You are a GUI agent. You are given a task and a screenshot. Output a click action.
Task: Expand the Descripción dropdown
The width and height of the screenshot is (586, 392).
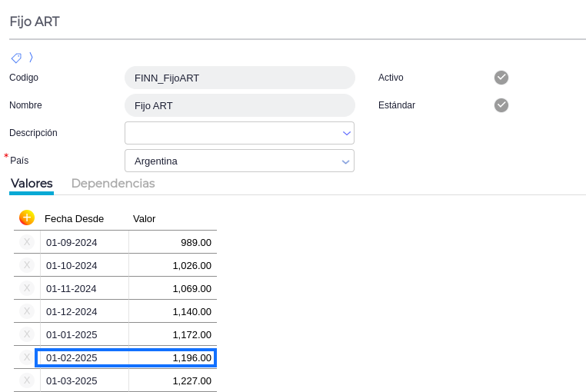[346, 133]
